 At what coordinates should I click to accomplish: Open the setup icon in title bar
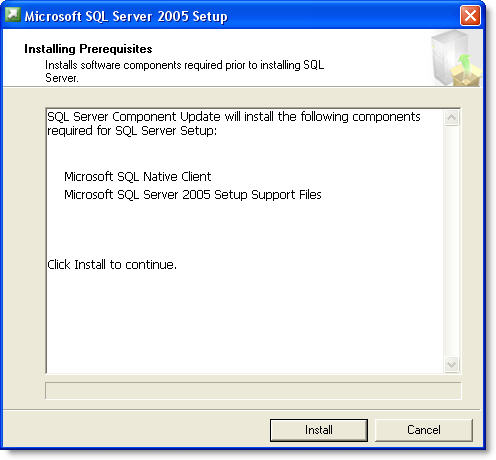(x=13, y=15)
